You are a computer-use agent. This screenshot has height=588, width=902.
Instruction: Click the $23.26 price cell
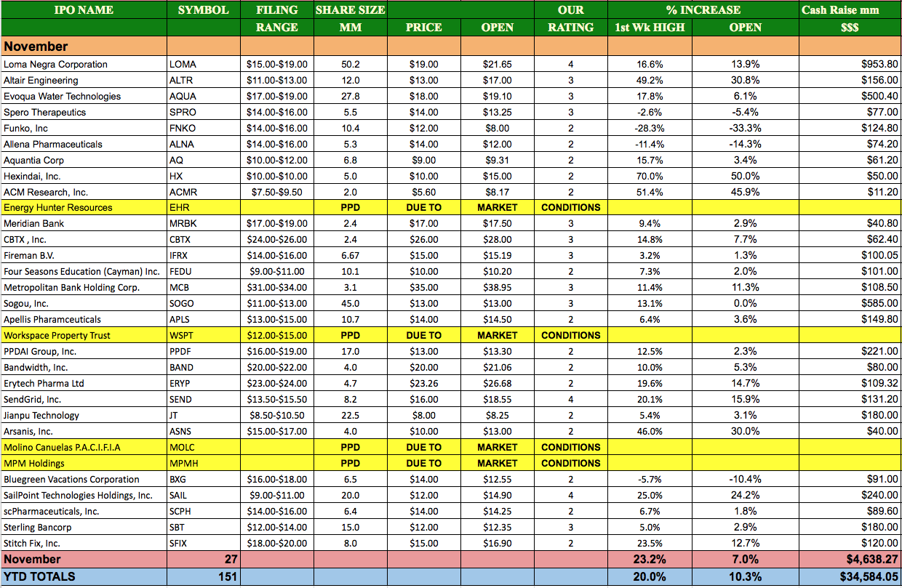click(x=424, y=384)
